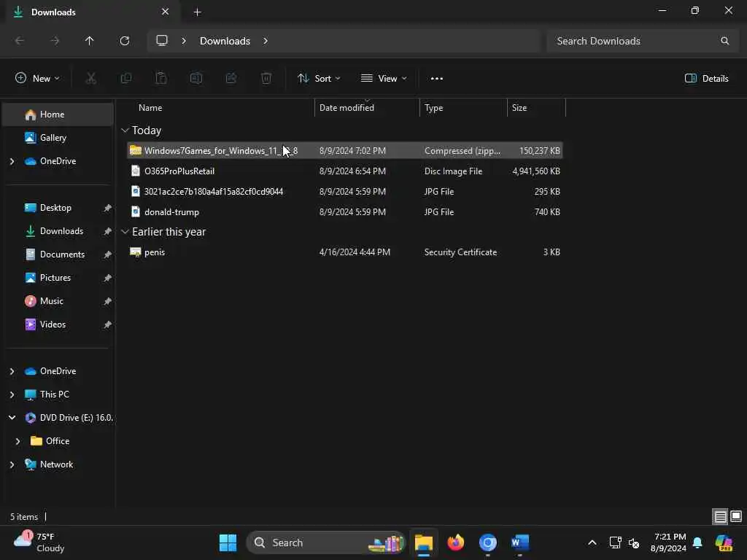The width and height of the screenshot is (747, 560).
Task: Toggle the Details pane
Action: (x=706, y=79)
